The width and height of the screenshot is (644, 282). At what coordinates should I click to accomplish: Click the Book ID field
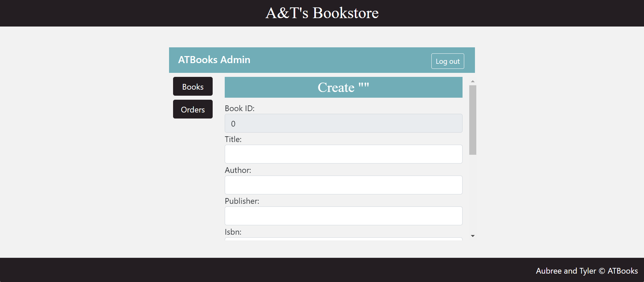343,123
